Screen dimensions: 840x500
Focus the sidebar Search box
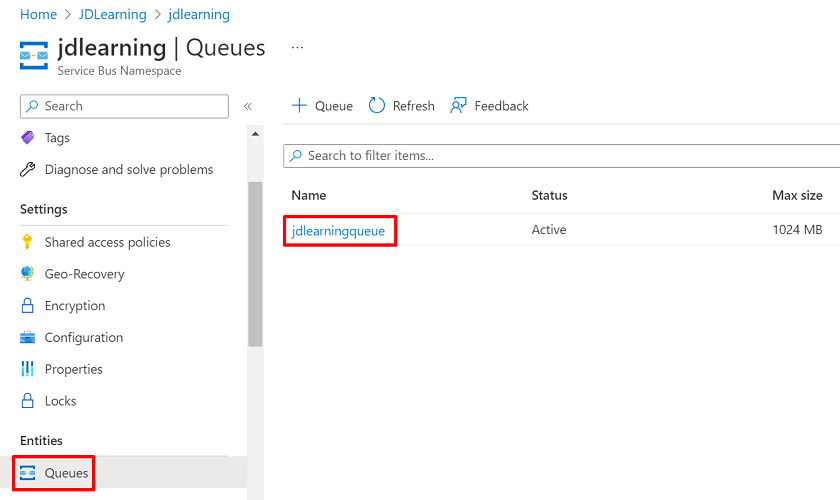124,106
